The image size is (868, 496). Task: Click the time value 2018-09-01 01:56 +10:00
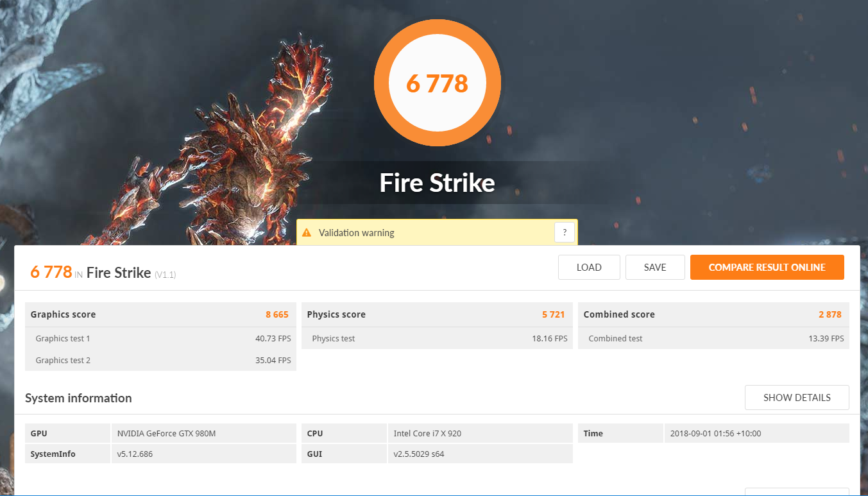click(x=715, y=434)
